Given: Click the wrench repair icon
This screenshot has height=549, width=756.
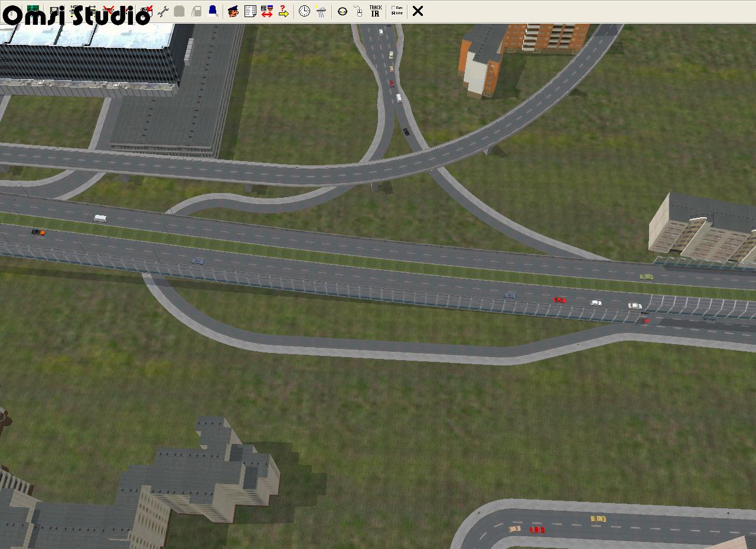Looking at the screenshot, I should (164, 11).
